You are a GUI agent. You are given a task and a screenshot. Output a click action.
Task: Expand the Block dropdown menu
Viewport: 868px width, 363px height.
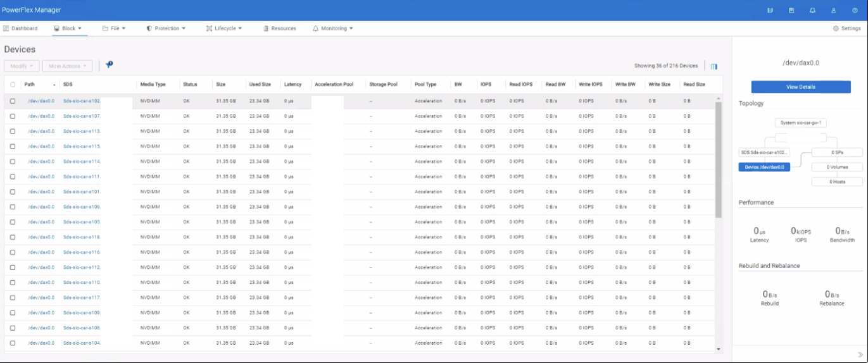pos(68,28)
